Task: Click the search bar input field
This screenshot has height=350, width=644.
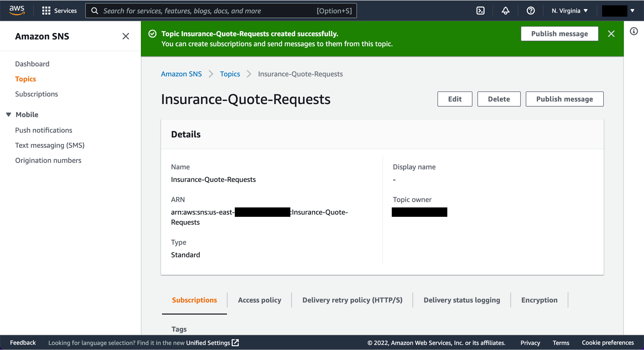Action: point(222,11)
